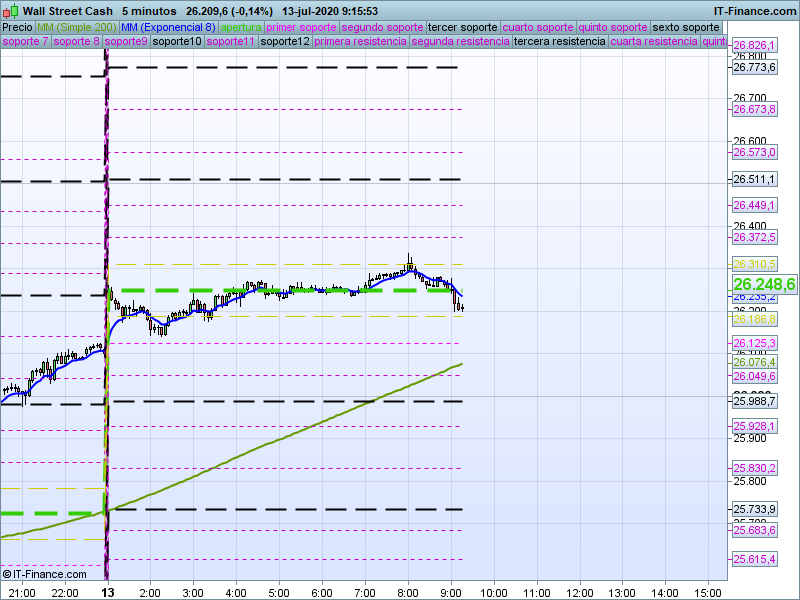
Task: Click the tercer soporte legend label
Action: (x=462, y=27)
